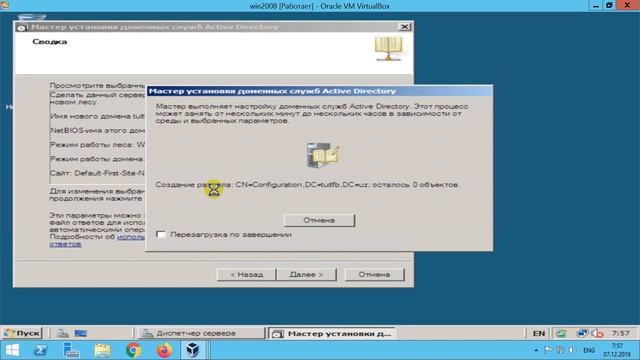This screenshot has height=360, width=640.
Task: Click the summary line 'Режим работы домена'
Action: (96, 159)
